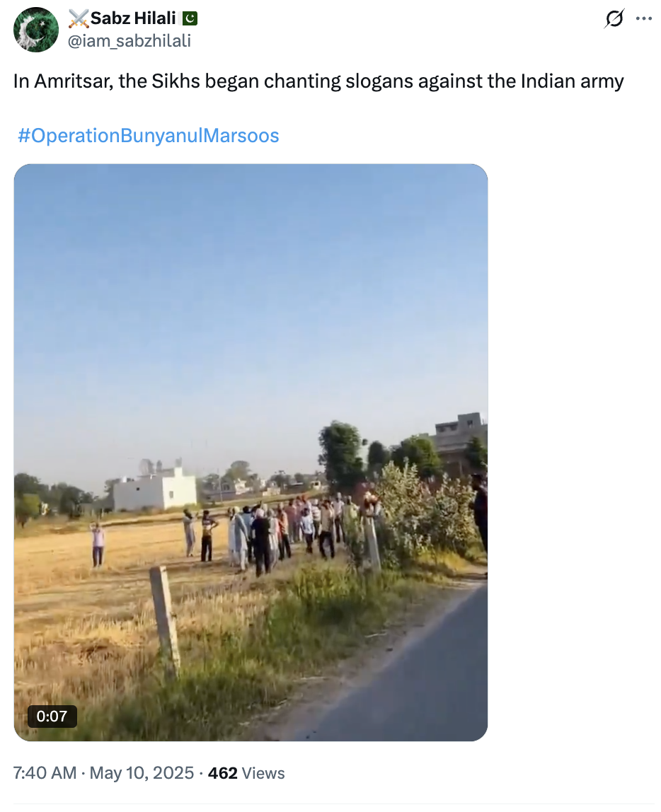This screenshot has height=812, width=661.
Task: Open the three-dot More options menu
Action: 643,19
